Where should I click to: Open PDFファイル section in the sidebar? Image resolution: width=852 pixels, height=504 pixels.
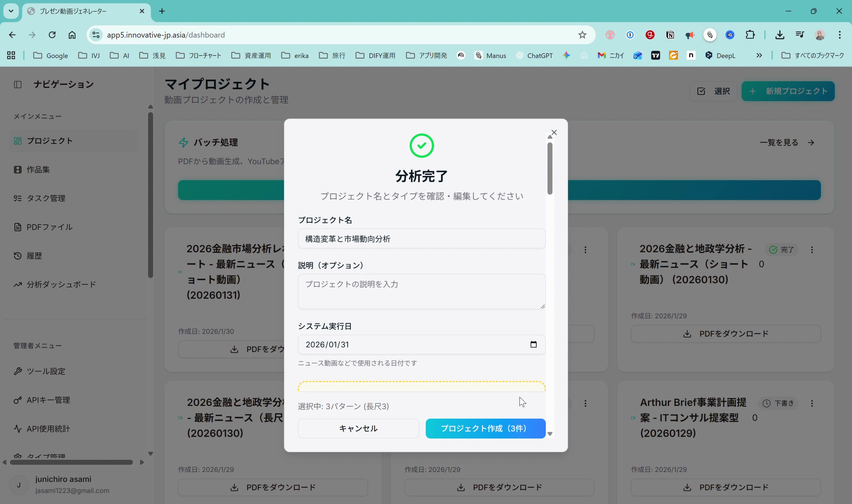48,227
